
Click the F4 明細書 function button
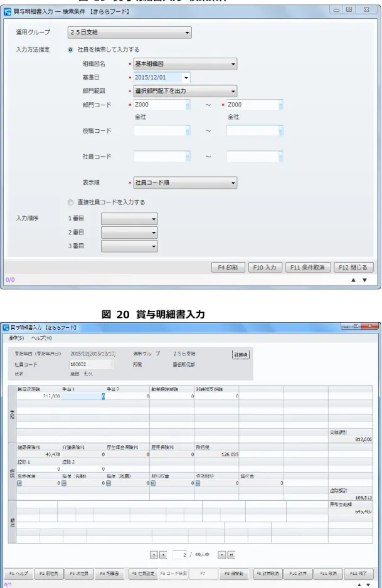109,574
